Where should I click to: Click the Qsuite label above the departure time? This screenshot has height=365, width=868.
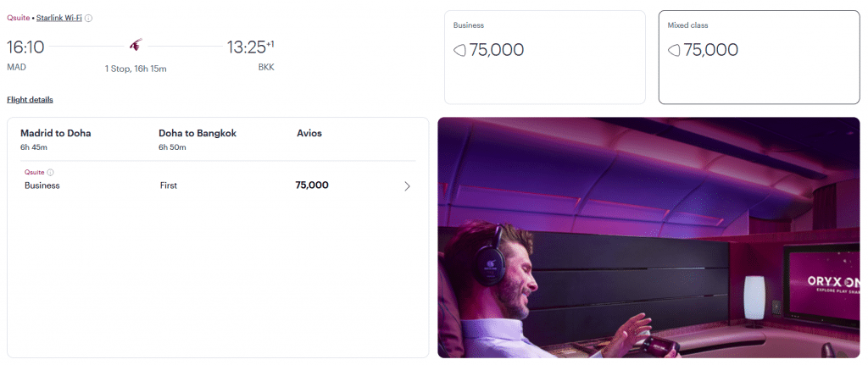[19, 18]
